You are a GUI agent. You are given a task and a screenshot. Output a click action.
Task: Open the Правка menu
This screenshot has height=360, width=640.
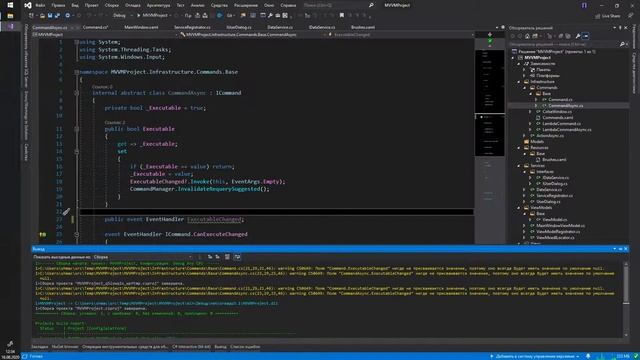[58, 5]
